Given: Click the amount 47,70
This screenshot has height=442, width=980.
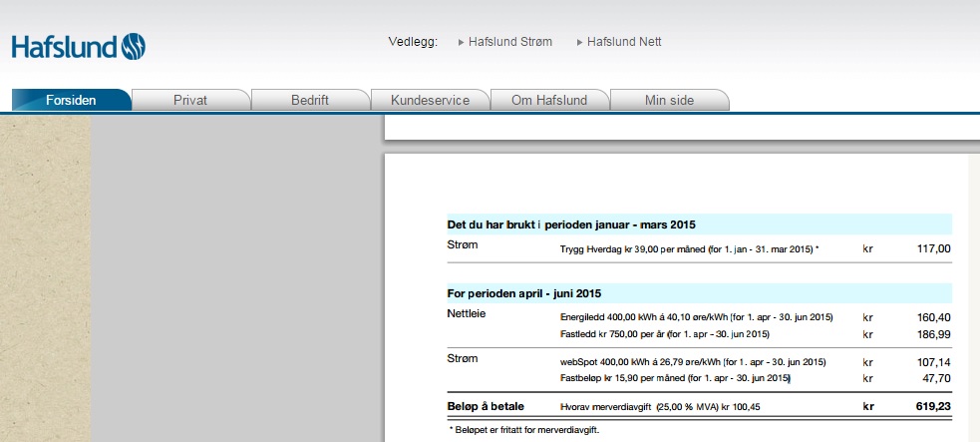Looking at the screenshot, I should coord(937,378).
